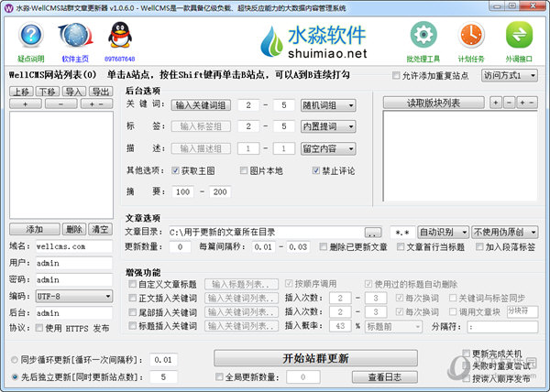Open the 计划任务 clock icon
This screenshot has height=392, width=550.
pos(471,35)
